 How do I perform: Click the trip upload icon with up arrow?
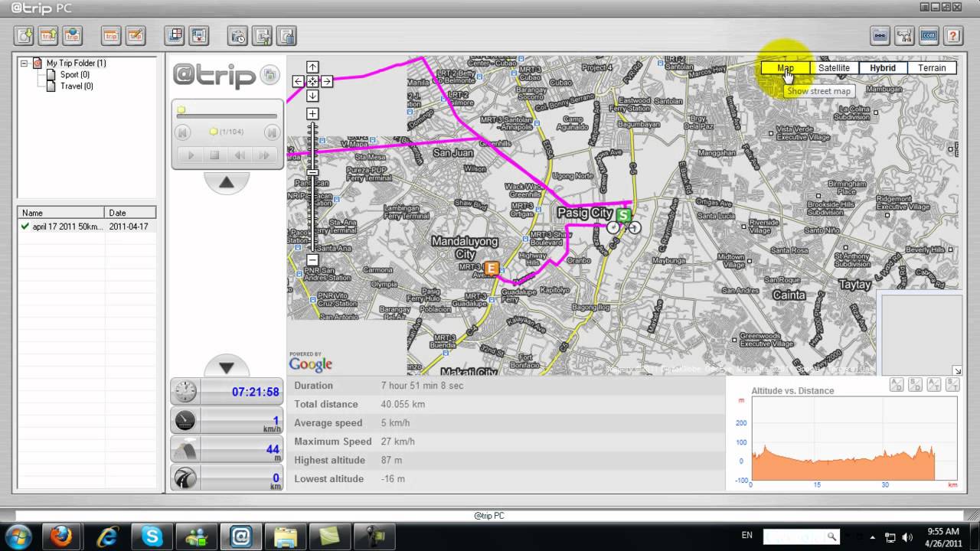click(48, 35)
